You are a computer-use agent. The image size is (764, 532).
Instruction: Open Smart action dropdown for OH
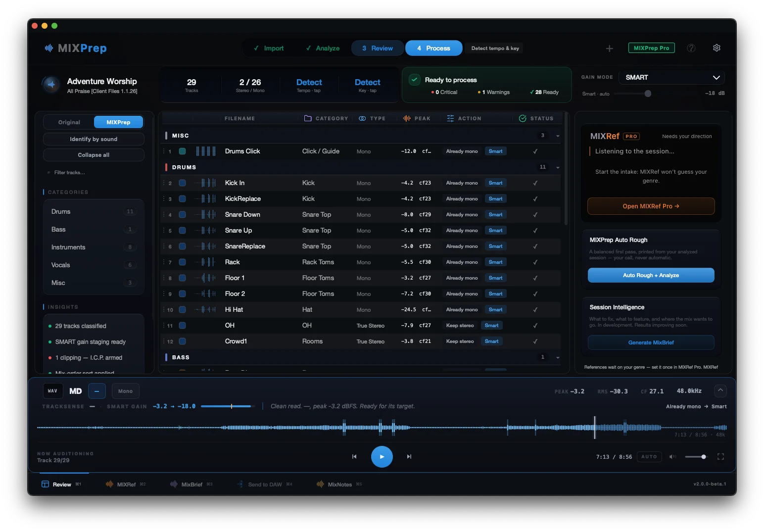click(491, 326)
